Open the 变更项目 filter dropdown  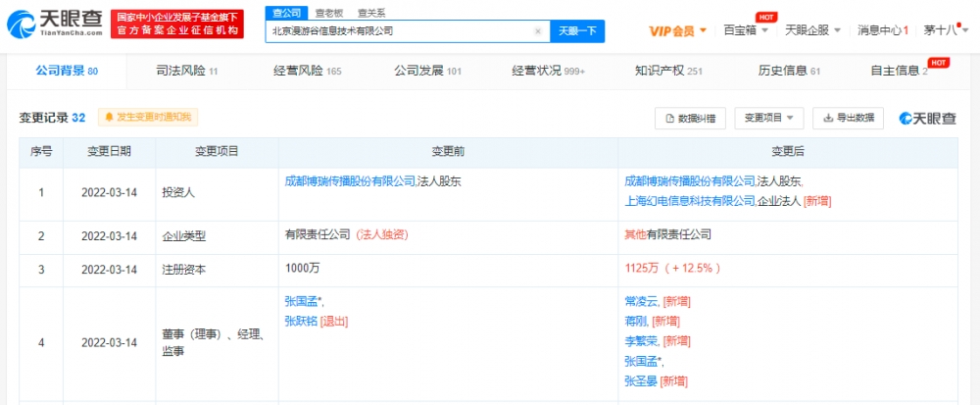click(x=768, y=118)
